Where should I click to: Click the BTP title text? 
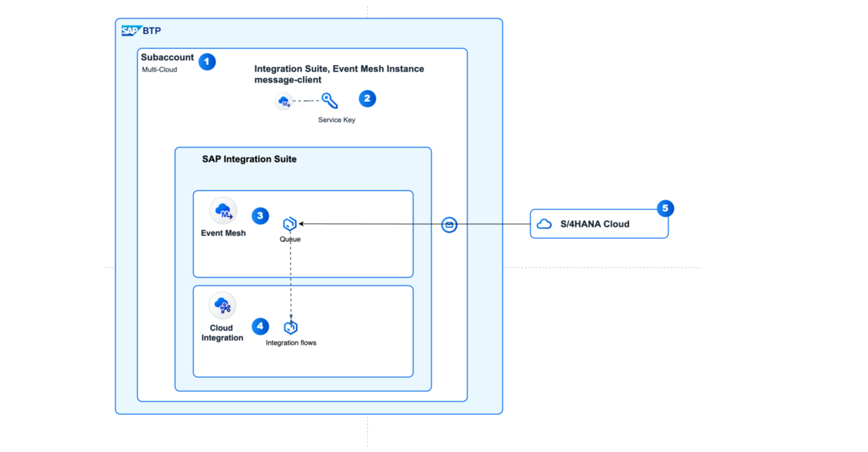click(152, 31)
